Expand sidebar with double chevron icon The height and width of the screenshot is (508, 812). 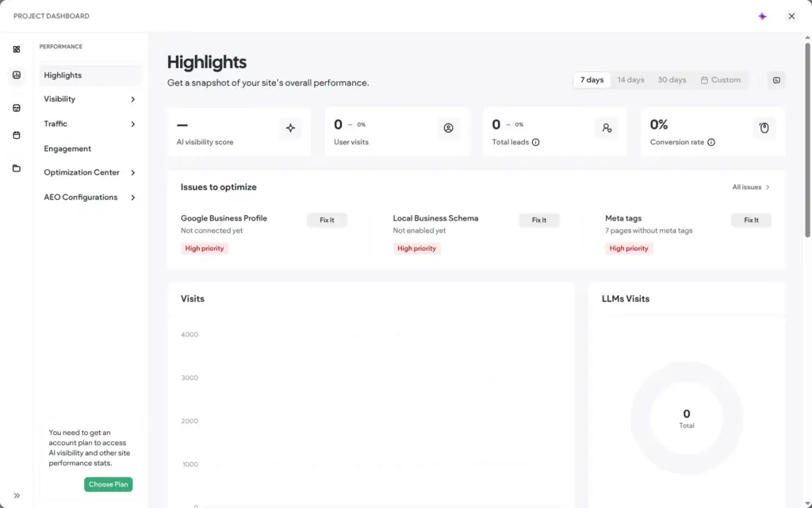pos(17,495)
